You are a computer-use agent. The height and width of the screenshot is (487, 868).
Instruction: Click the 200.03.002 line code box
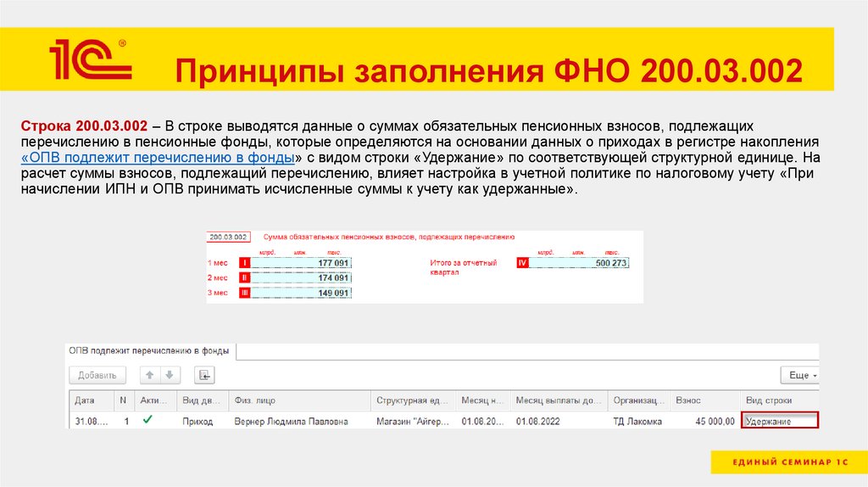228,237
